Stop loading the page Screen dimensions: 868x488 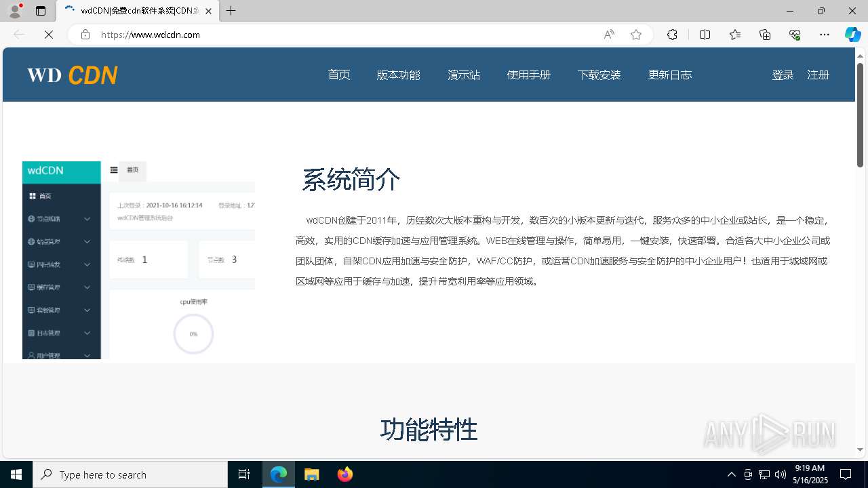[x=49, y=35]
